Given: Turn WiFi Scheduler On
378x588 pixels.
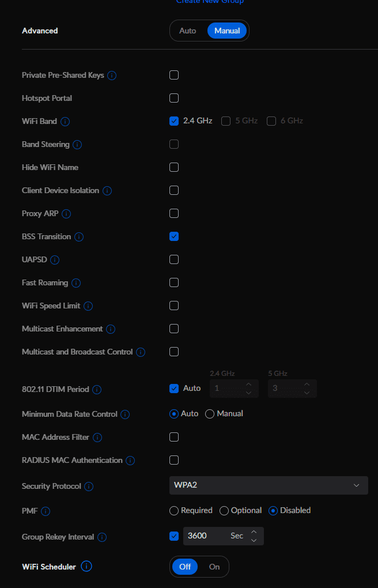Looking at the screenshot, I should click(214, 567).
